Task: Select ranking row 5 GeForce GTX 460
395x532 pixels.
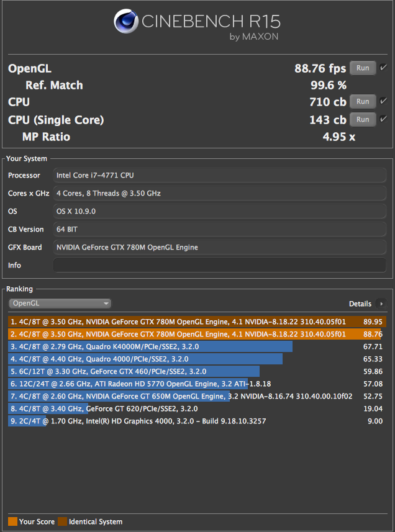Action: (x=197, y=371)
